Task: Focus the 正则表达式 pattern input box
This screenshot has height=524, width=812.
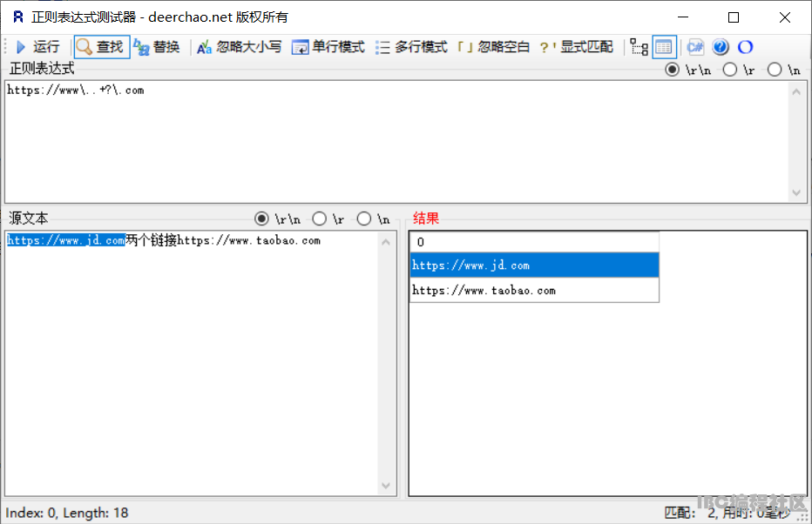Action: (397, 142)
